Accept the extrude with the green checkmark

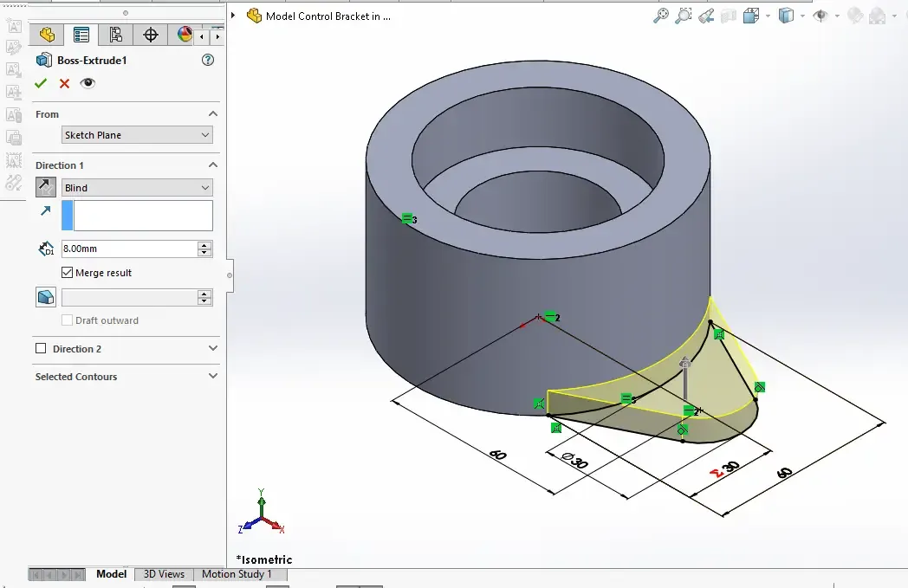(x=41, y=83)
